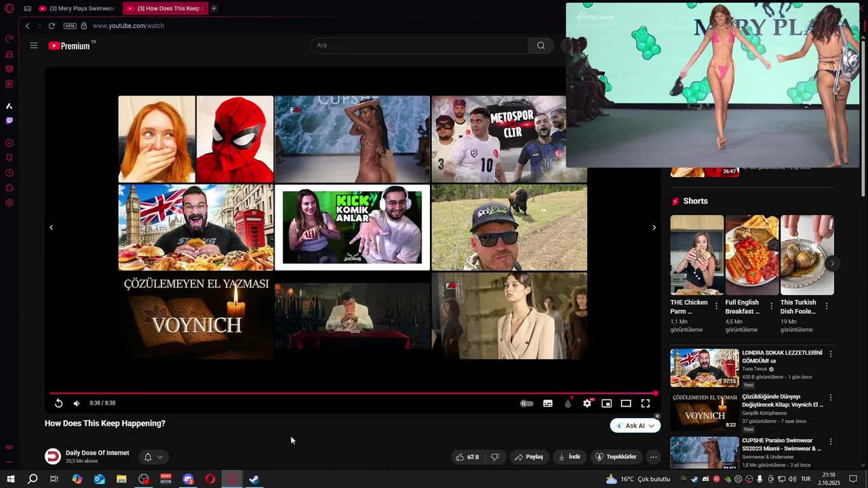Open Daily Dose Of Internet channel avatar
This screenshot has width=868, height=488.
pos(53,456)
